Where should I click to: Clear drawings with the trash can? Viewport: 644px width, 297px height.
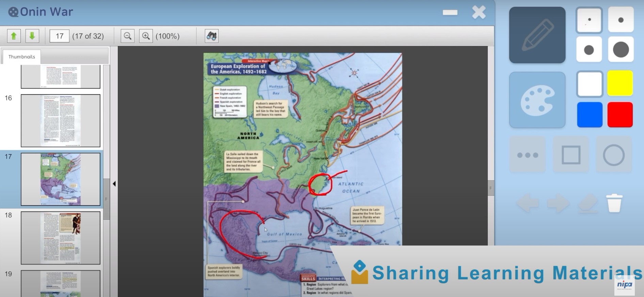tap(614, 203)
